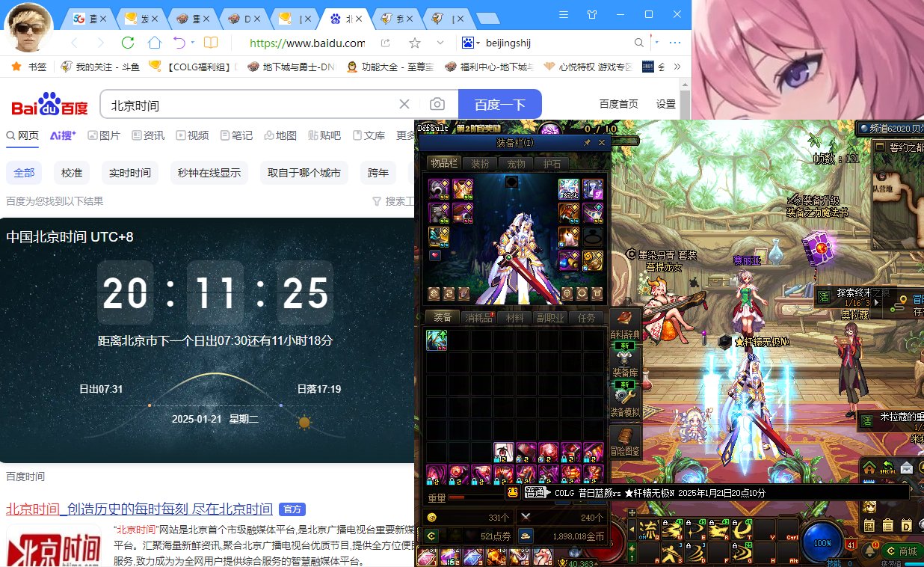Click the 100% blue mana orb
Screen dimensions: 924x567
(822, 542)
